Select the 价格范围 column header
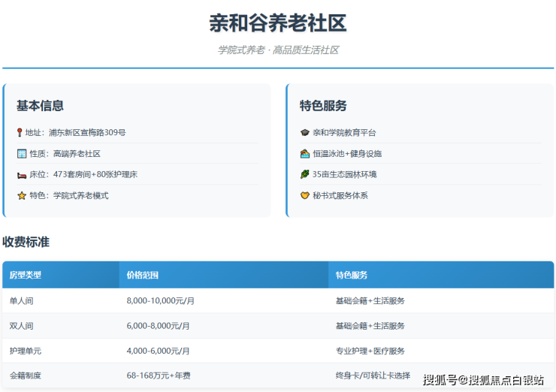The height and width of the screenshot is (392, 556). (x=143, y=276)
